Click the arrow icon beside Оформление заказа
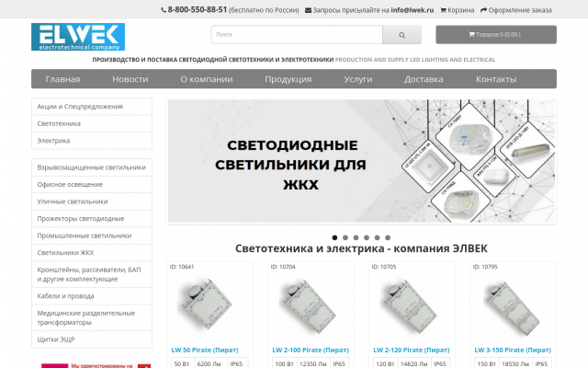Viewport: 588px width, 368px height. click(x=483, y=10)
